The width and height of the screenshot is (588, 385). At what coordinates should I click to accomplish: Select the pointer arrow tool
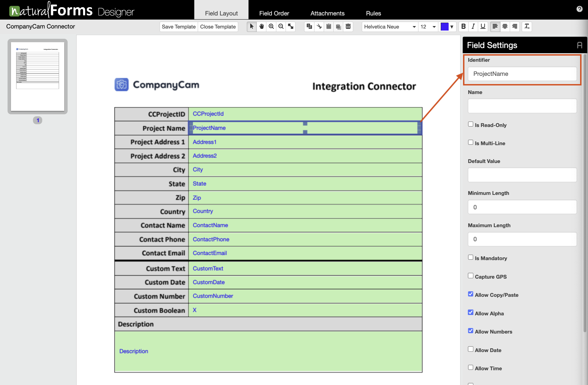(252, 26)
